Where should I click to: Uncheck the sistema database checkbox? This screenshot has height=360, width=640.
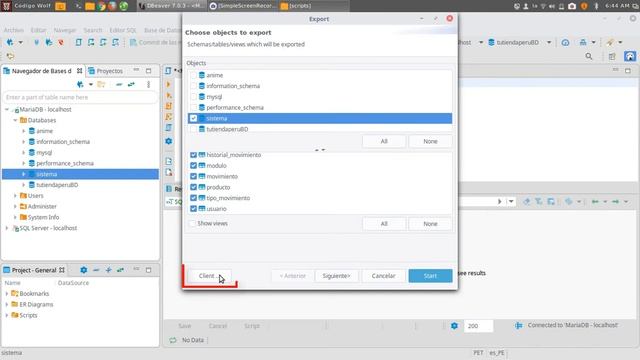point(193,118)
